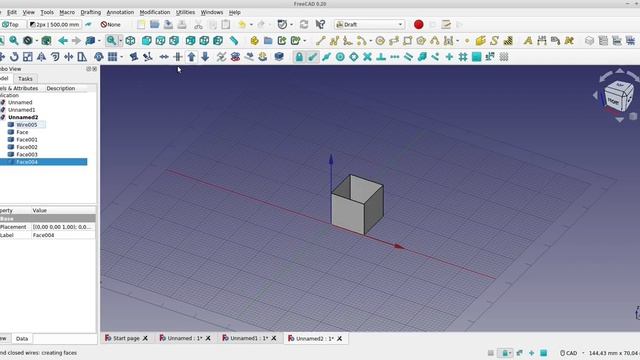Image resolution: width=640 pixels, height=360 pixels.
Task: Toggle Snap Grid
Action: [x=463, y=57]
